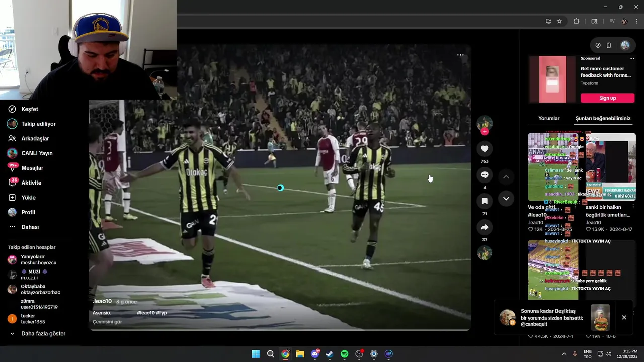The height and width of the screenshot is (362, 644).
Task: Click the Yükle plus icon
Action: tap(12, 198)
